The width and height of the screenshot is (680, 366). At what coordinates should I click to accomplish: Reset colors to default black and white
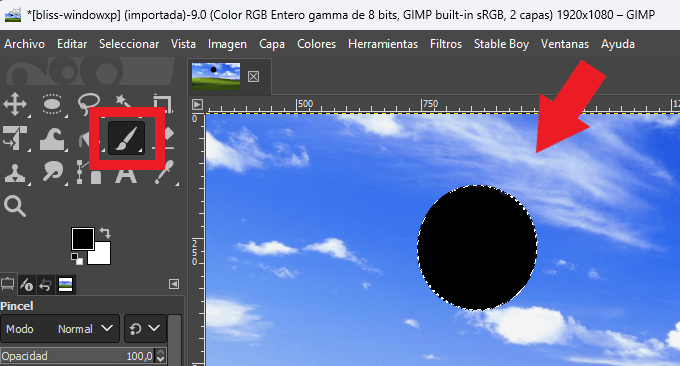pyautogui.click(x=77, y=259)
